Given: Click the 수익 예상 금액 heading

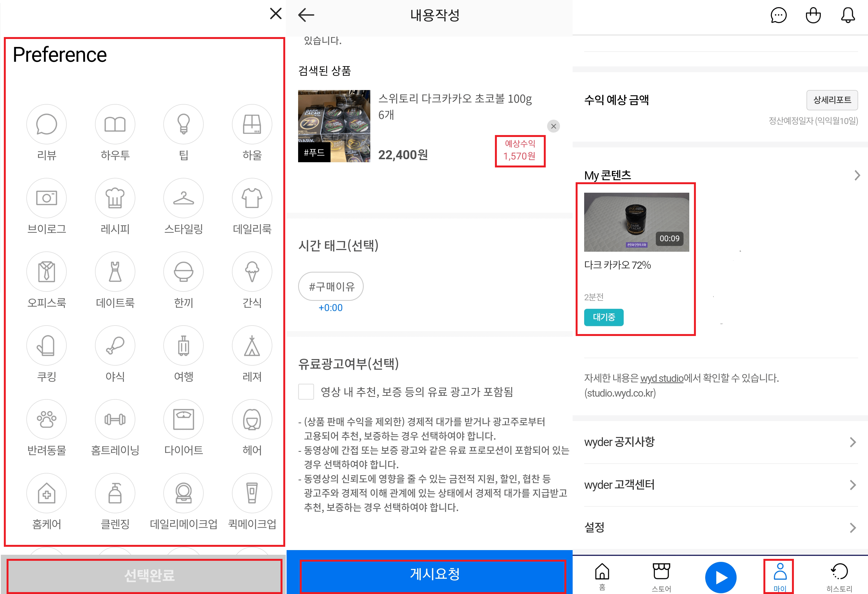Looking at the screenshot, I should click(x=616, y=100).
